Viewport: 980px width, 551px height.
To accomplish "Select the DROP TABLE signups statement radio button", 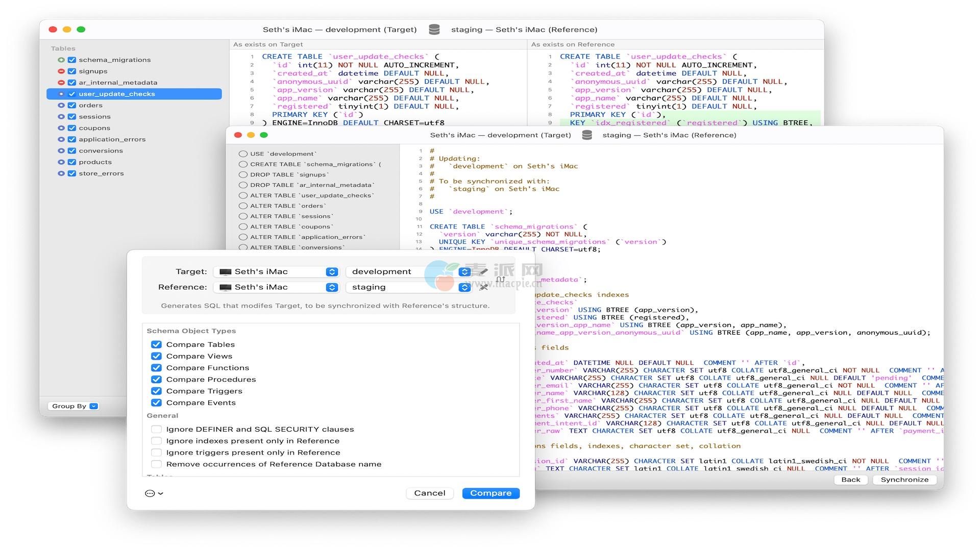I will pos(243,174).
